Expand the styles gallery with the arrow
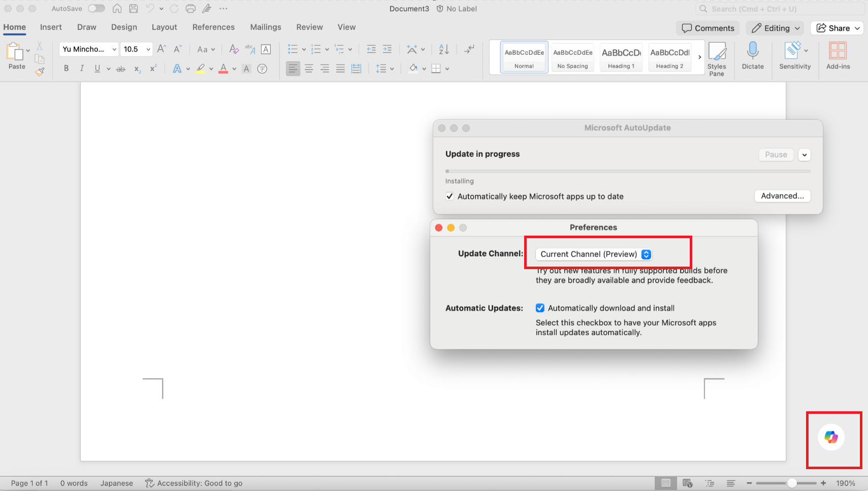This screenshot has height=491, width=868. pyautogui.click(x=699, y=57)
